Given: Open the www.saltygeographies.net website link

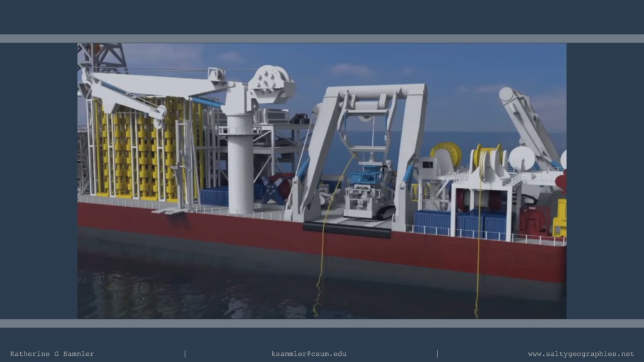Looking at the screenshot, I should 580,354.
